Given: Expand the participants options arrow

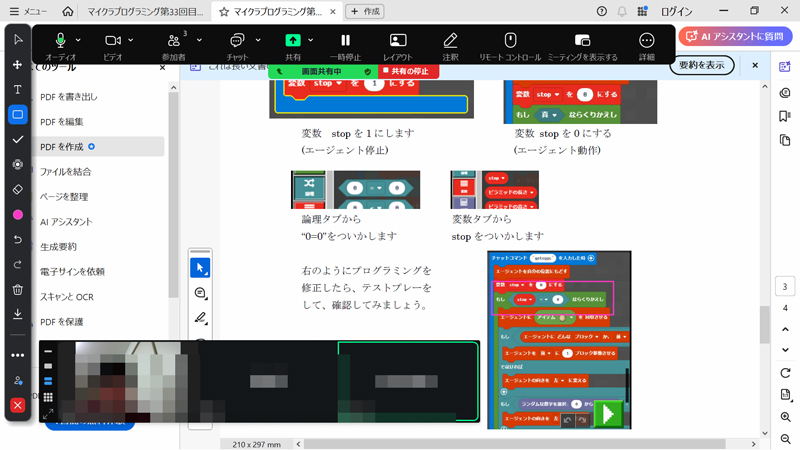Looking at the screenshot, I should (198, 40).
